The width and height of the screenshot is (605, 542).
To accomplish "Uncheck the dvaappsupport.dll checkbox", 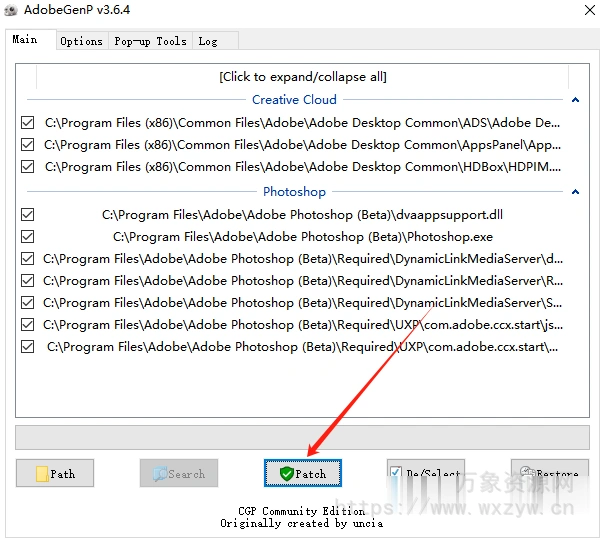I will tap(27, 215).
